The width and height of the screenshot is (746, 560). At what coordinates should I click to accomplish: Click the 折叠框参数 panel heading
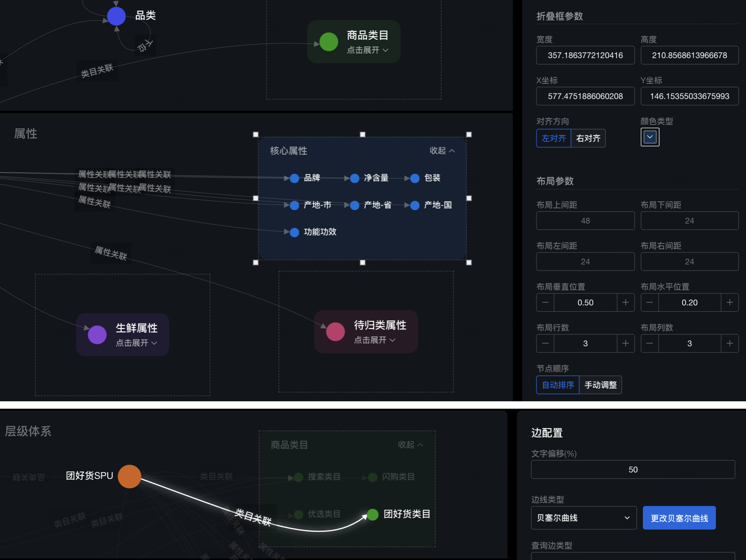[559, 16]
